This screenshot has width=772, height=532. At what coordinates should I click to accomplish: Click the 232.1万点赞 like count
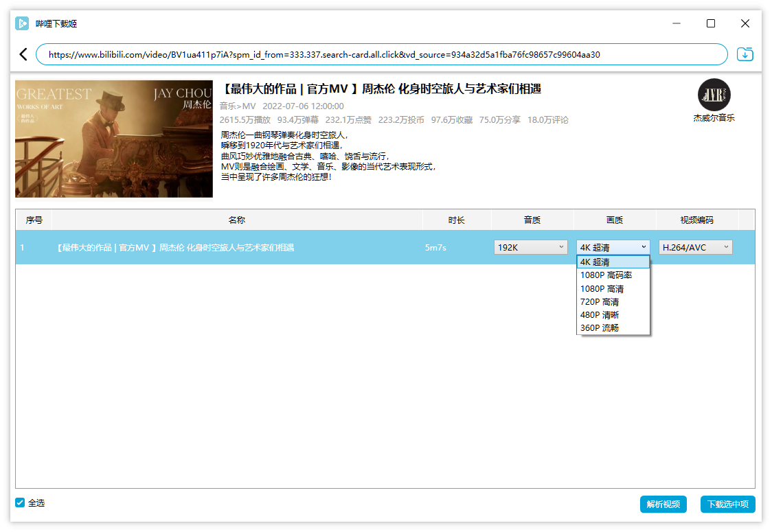(348, 119)
